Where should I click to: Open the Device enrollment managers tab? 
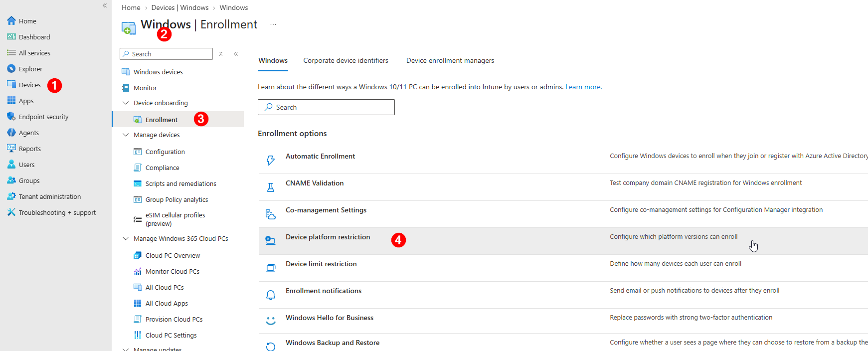coord(450,61)
